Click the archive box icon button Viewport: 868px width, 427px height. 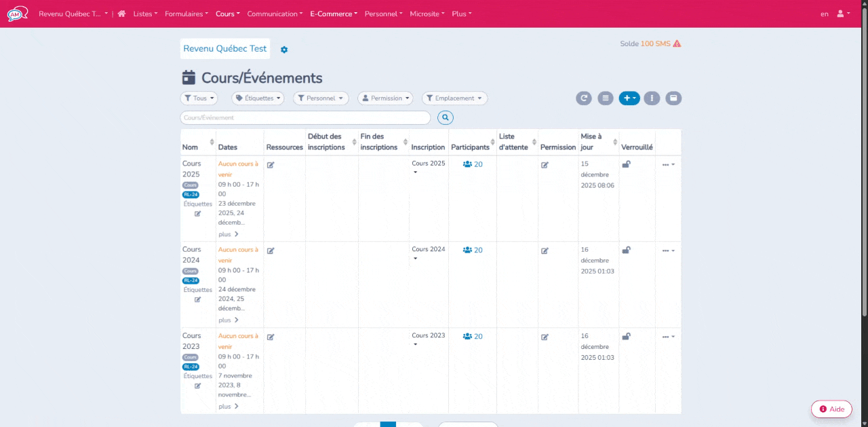pos(673,98)
